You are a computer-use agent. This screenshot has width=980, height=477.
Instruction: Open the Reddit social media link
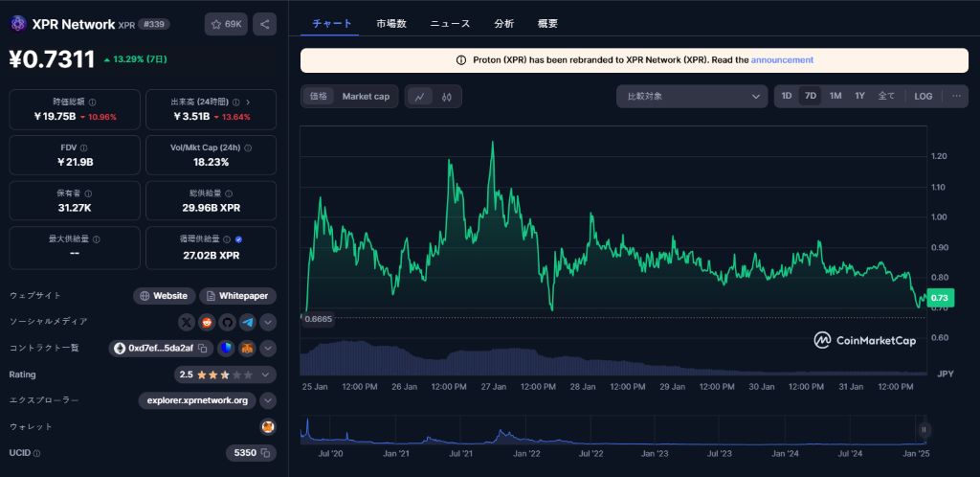pos(207,323)
